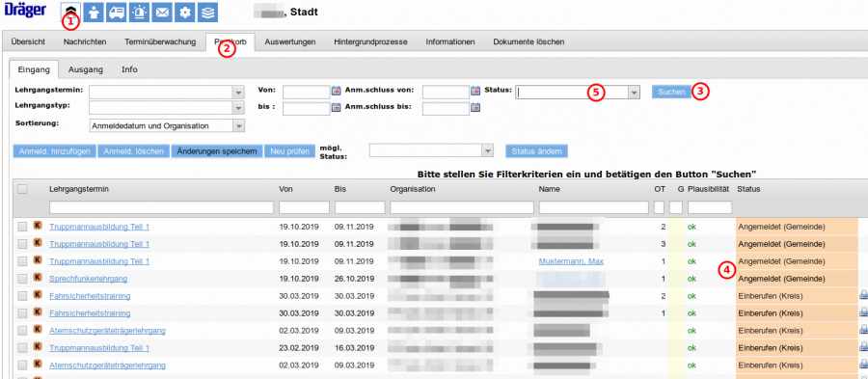Open the mögl. Status dropdown
Screen dimensions: 868x379
488,151
